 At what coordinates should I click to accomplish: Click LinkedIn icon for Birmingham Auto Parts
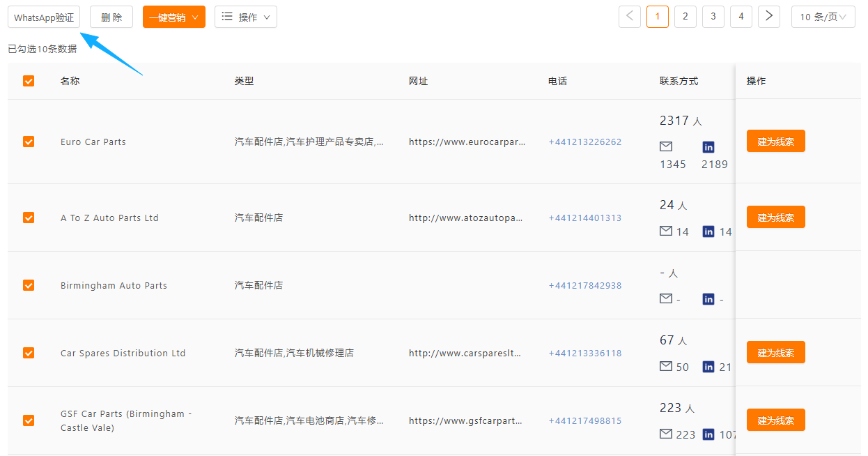tap(708, 299)
